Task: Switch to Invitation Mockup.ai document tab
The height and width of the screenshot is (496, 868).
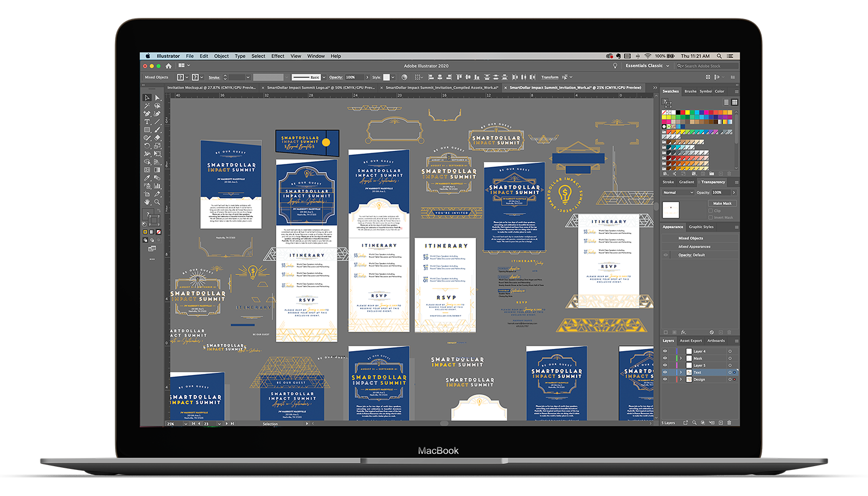Action: click(212, 87)
